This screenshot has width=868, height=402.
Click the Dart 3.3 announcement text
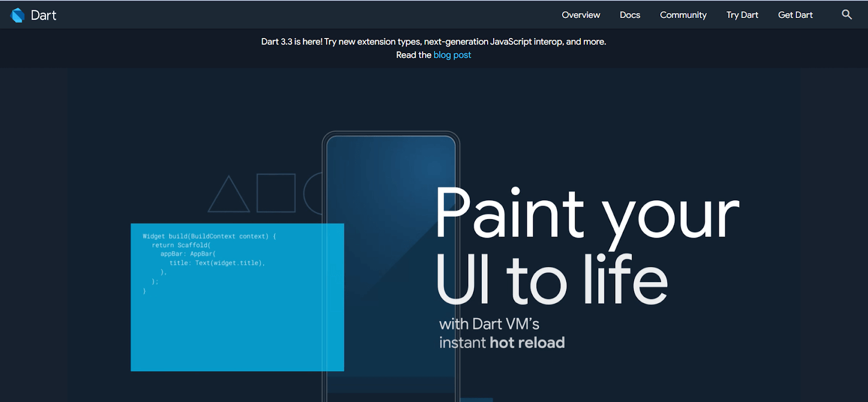point(433,42)
